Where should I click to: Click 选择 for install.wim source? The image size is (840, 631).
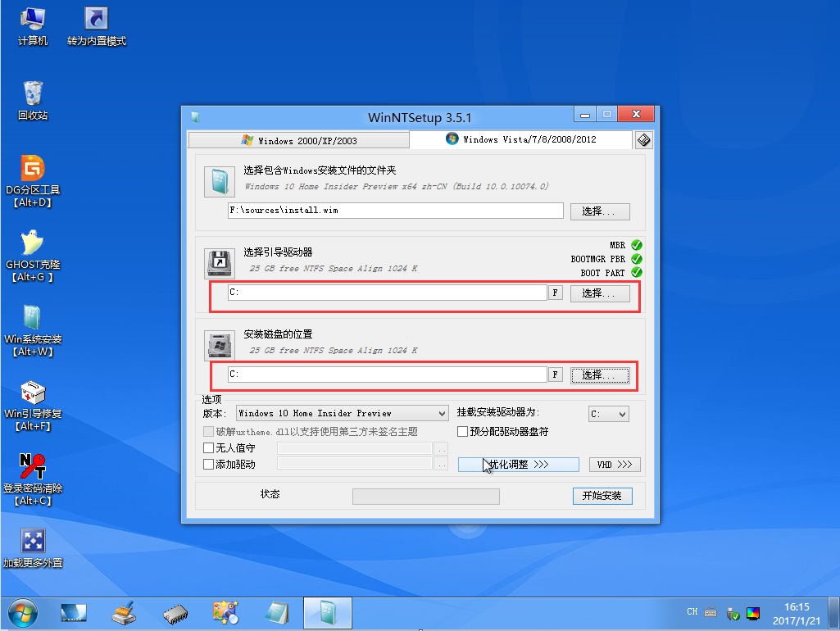(600, 211)
